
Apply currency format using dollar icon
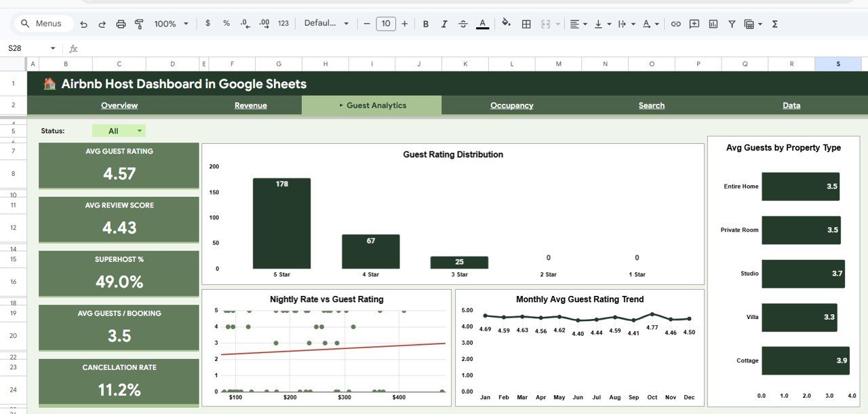[x=208, y=24]
